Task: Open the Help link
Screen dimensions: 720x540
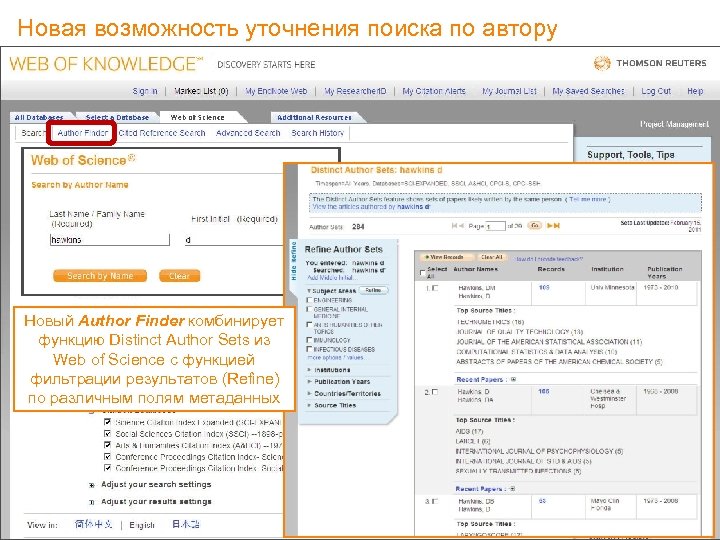Action: (x=695, y=91)
